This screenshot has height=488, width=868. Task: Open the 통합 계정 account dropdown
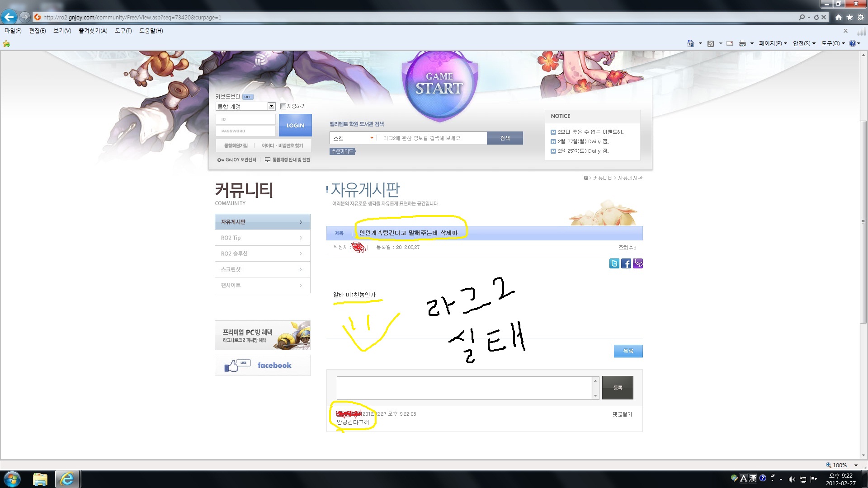[271, 106]
